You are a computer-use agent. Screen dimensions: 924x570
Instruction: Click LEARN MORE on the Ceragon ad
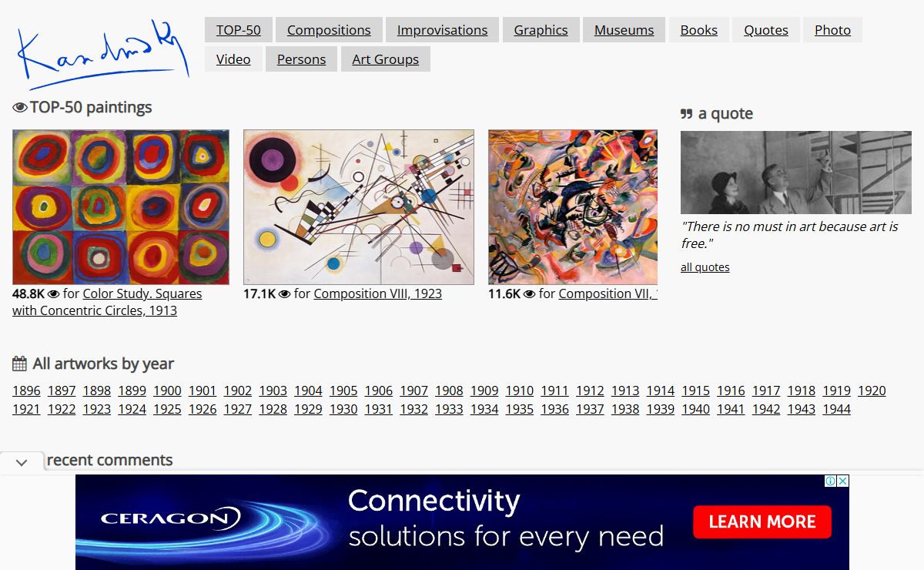pos(762,521)
